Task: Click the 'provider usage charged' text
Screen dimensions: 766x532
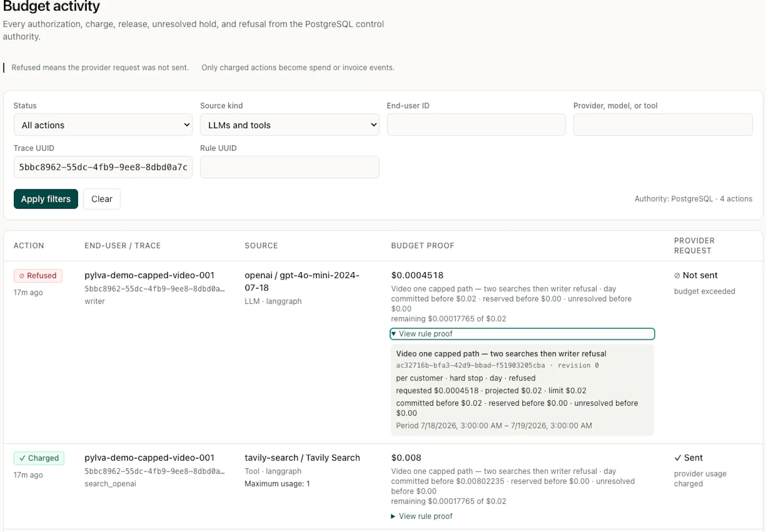Action: [700, 478]
